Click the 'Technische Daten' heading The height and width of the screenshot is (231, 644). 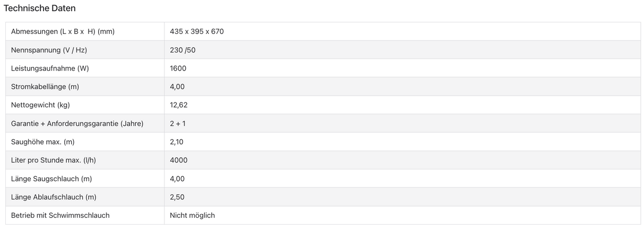(40, 8)
